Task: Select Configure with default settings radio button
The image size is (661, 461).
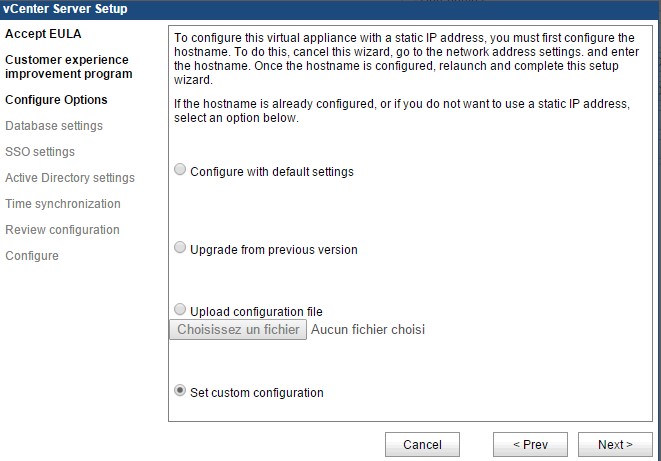Action: (180, 170)
